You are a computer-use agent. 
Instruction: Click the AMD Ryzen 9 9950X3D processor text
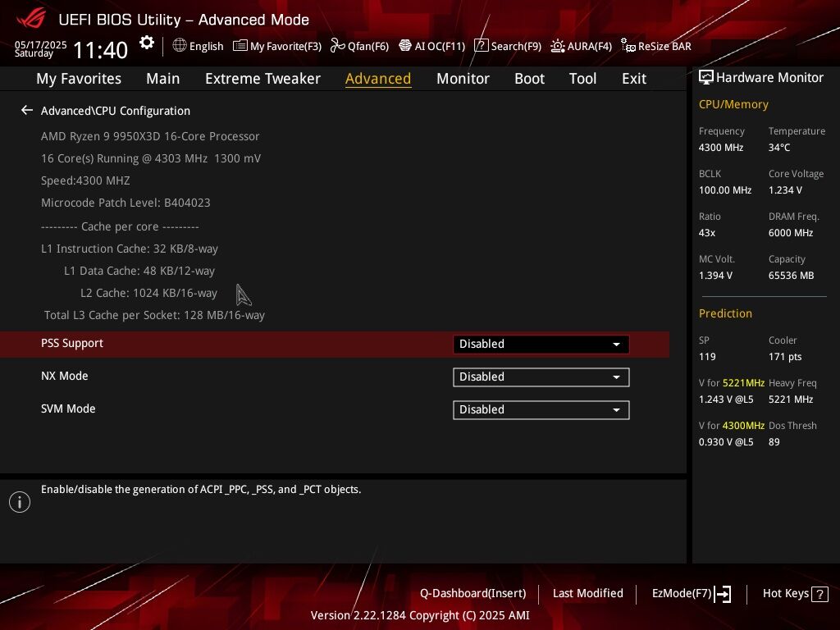coord(150,136)
